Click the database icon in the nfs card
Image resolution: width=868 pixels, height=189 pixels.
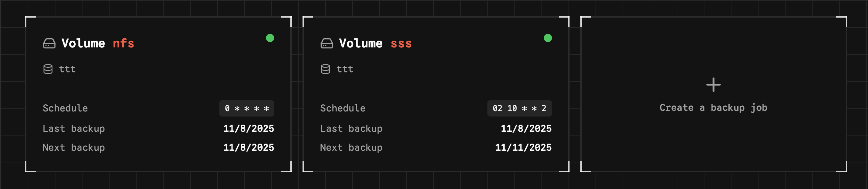(x=48, y=69)
